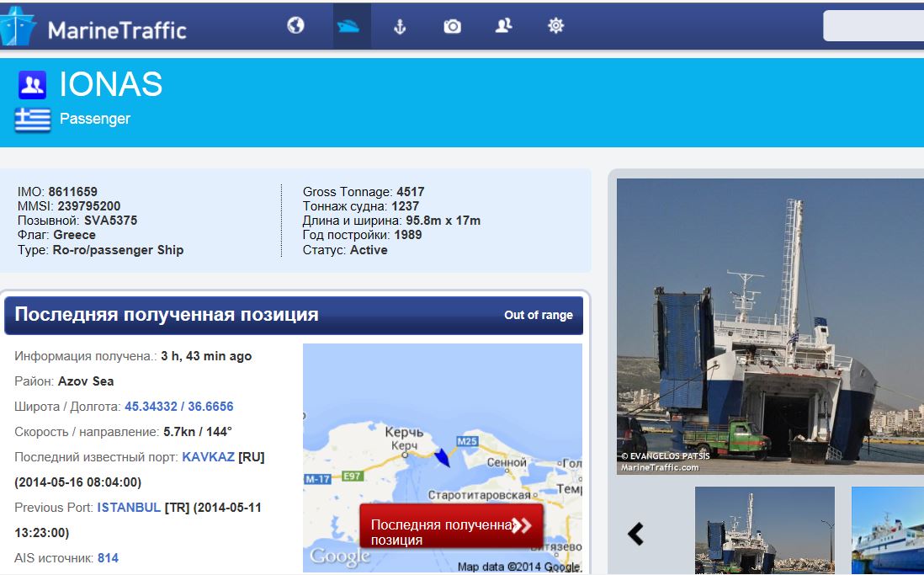
Task: Click the Gross Tonnage value 4517
Action: [411, 192]
